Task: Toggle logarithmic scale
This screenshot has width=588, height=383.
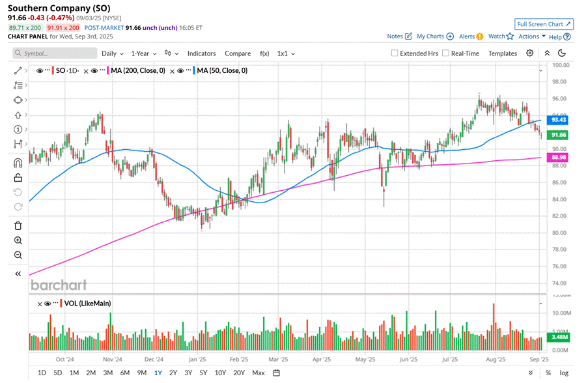Action: (x=564, y=373)
